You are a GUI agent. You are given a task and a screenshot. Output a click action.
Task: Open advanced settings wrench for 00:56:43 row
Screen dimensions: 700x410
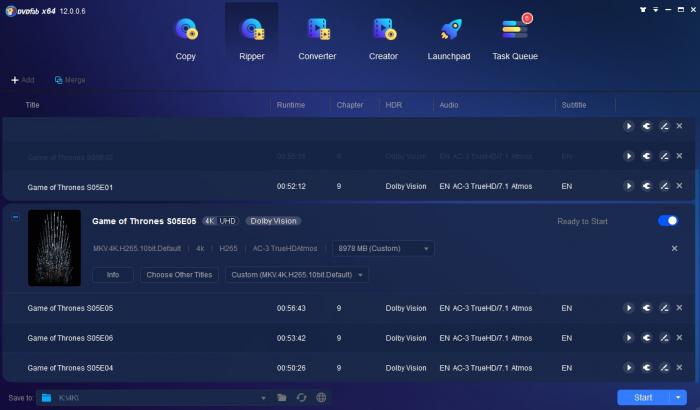(x=646, y=308)
